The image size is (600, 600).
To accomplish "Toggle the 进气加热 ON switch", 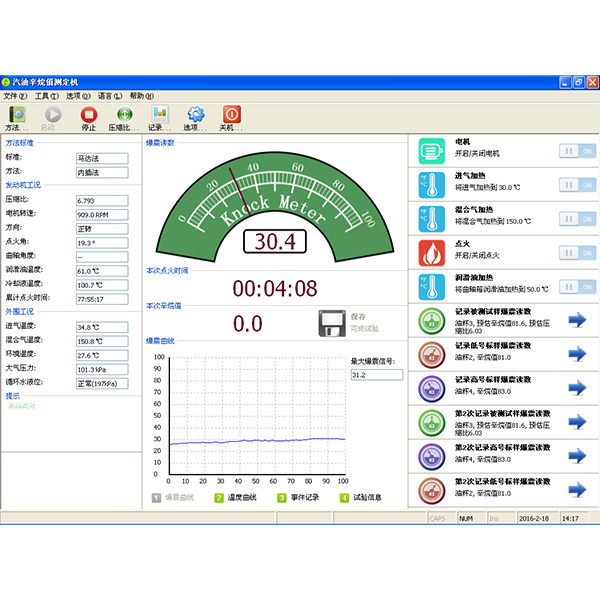I will tap(577, 185).
